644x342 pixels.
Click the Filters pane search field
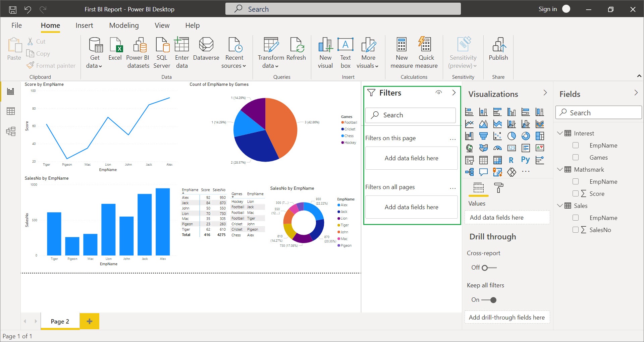click(x=411, y=115)
